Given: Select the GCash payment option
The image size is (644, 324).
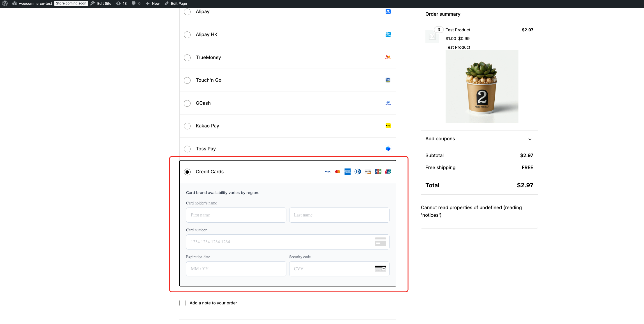Looking at the screenshot, I should click(187, 103).
